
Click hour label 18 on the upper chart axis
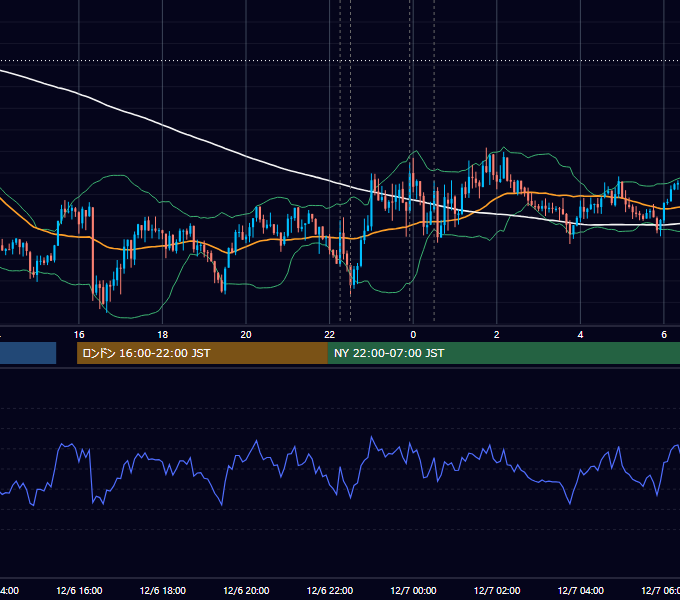point(163,335)
